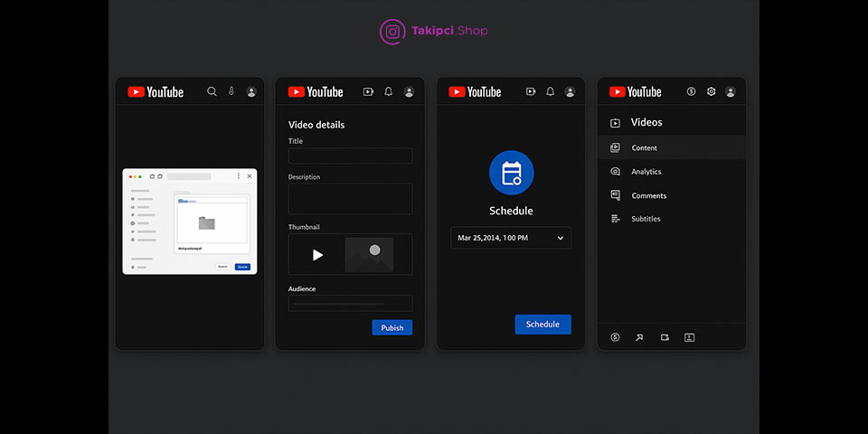The height and width of the screenshot is (434, 868).
Task: Click YouTube logo in Schedule panel
Action: pos(475,92)
